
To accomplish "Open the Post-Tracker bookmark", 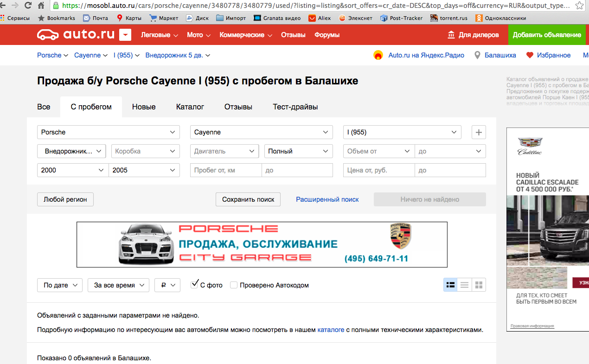I will tap(401, 18).
